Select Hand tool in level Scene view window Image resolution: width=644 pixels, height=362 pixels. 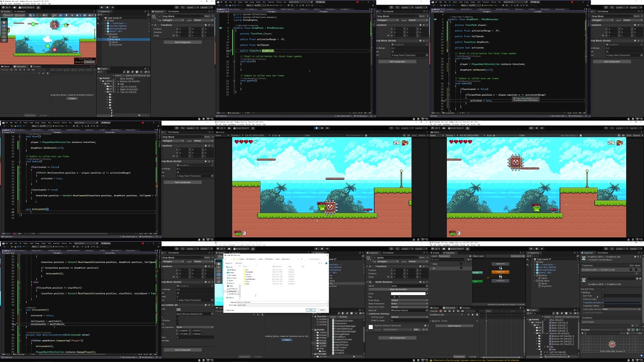[4, 22]
